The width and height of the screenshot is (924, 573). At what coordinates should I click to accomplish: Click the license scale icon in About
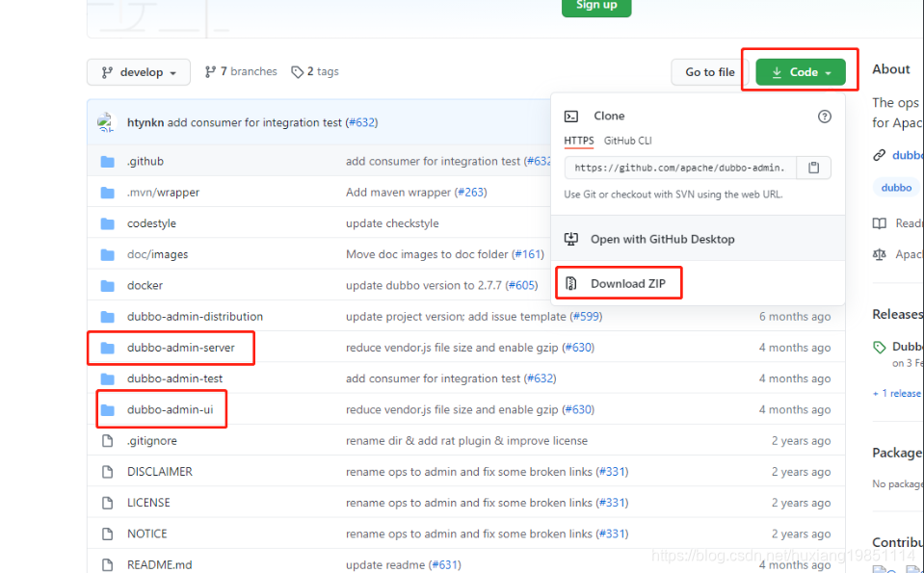880,254
